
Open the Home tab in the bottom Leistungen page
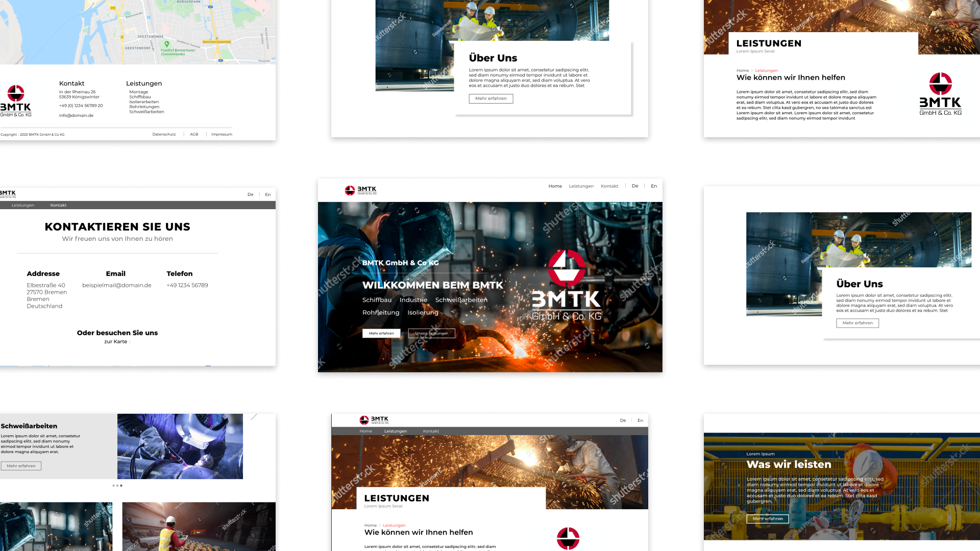point(365,431)
